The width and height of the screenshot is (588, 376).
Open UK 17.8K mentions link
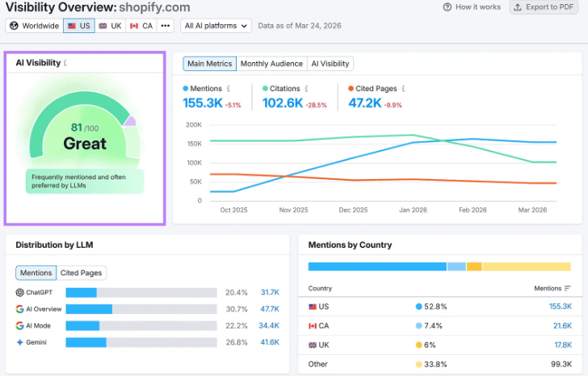563,345
